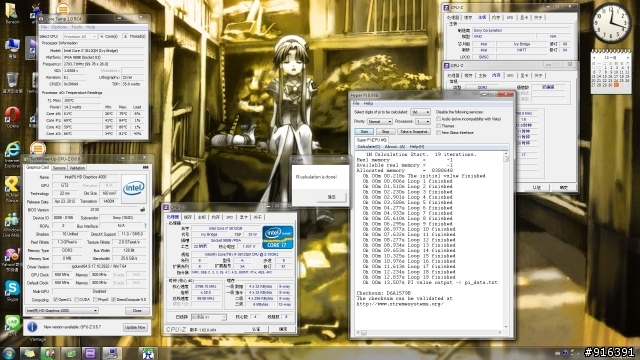
Task: Go to previous month in calendar gadget
Action: coord(594,58)
